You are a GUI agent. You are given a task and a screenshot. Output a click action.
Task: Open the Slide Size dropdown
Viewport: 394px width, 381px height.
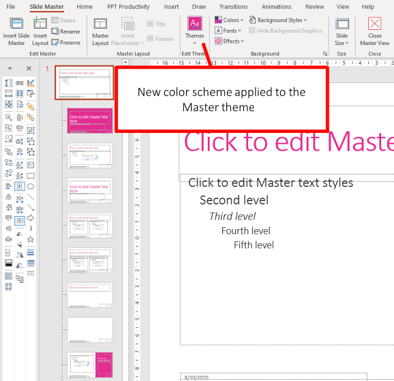(342, 32)
